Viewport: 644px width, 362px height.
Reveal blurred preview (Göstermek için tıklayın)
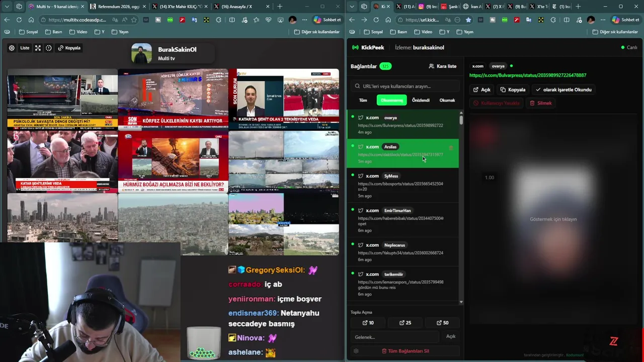(553, 219)
